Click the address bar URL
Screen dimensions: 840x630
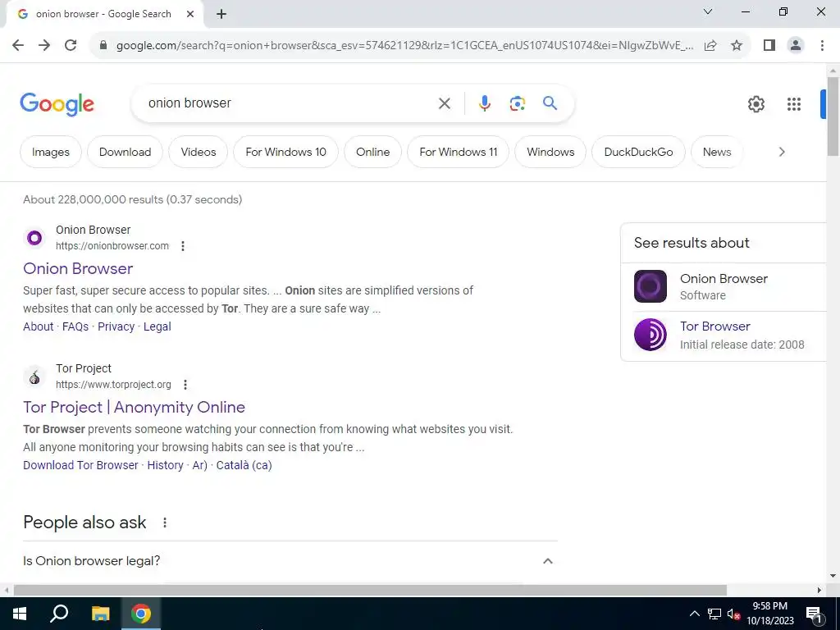click(404, 46)
